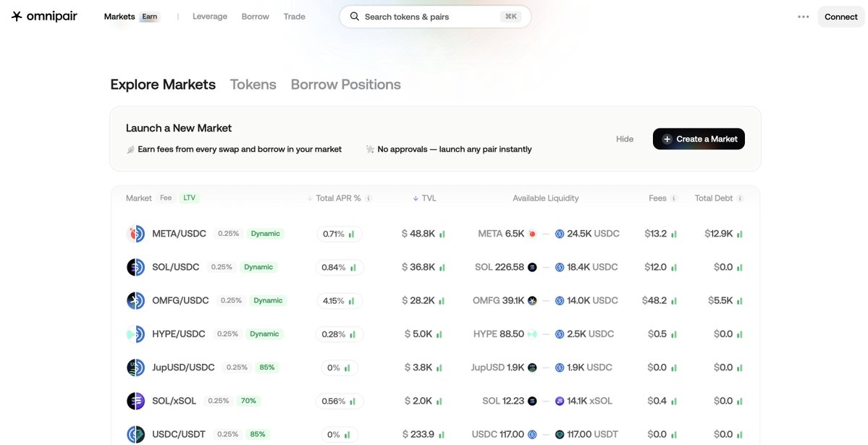
Task: Open the Borrow nav item
Action: (256, 17)
